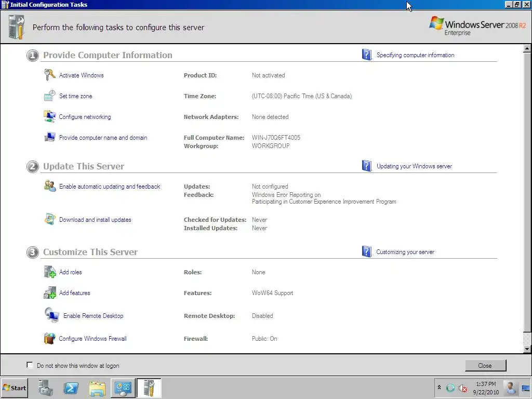
Task: Click the 'WORKGROUP' value
Action: click(x=271, y=146)
